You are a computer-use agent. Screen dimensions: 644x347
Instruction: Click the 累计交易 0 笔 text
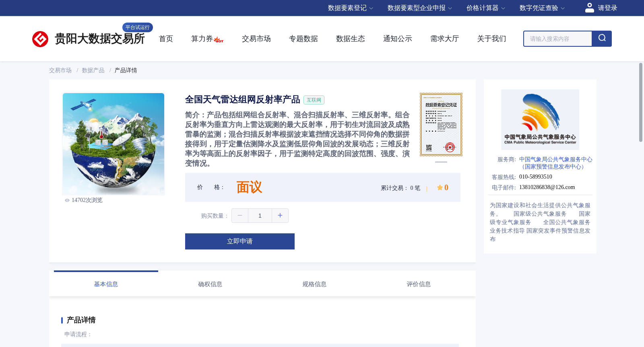[400, 188]
